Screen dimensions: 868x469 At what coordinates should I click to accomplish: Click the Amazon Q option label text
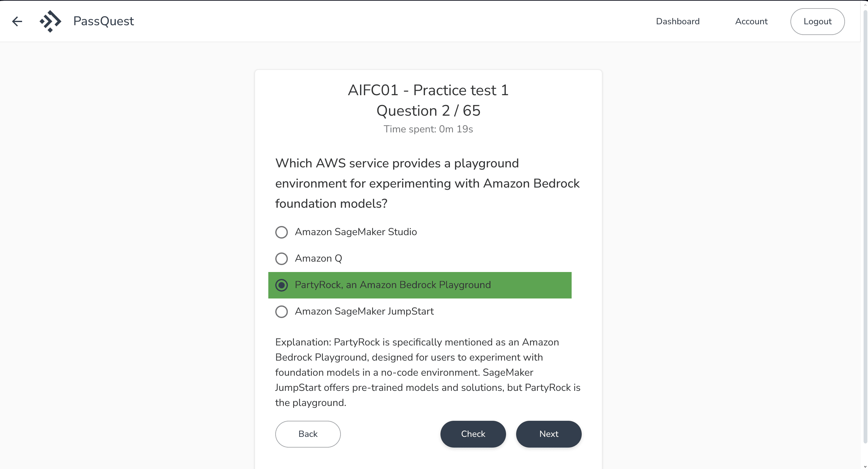point(318,258)
